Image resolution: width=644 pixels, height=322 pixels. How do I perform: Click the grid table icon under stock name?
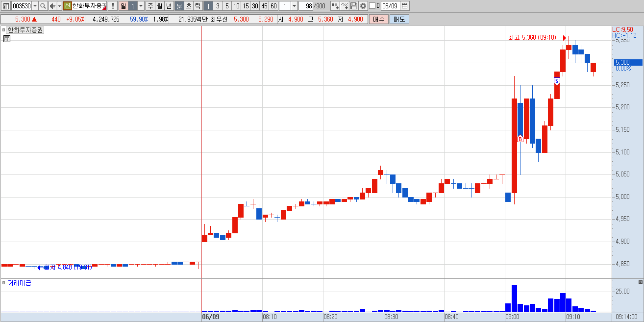(7, 39)
